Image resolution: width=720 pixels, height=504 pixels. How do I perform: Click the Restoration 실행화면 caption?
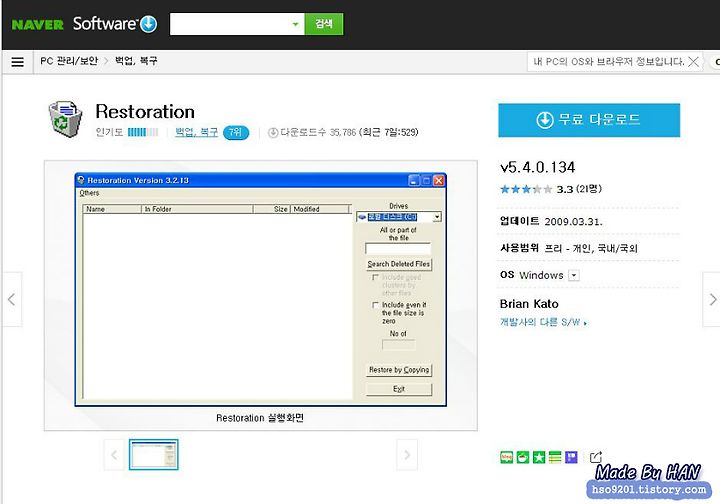tap(260, 418)
